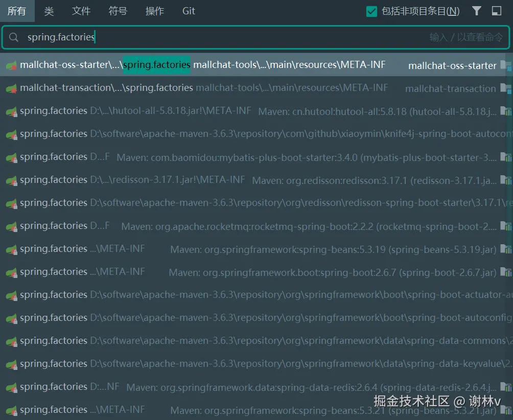Switch to the 类 tab
Screen dimensions: 513x420
[x=49, y=11]
